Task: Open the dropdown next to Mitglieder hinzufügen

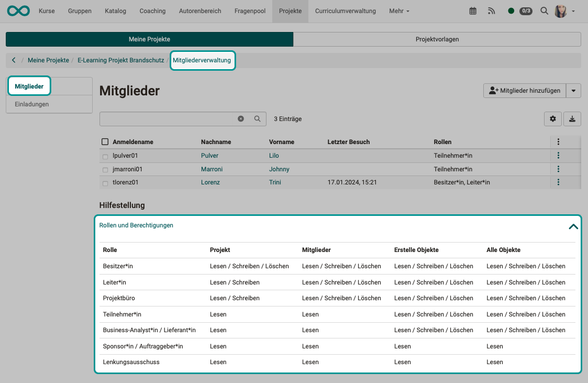Action: click(x=573, y=90)
